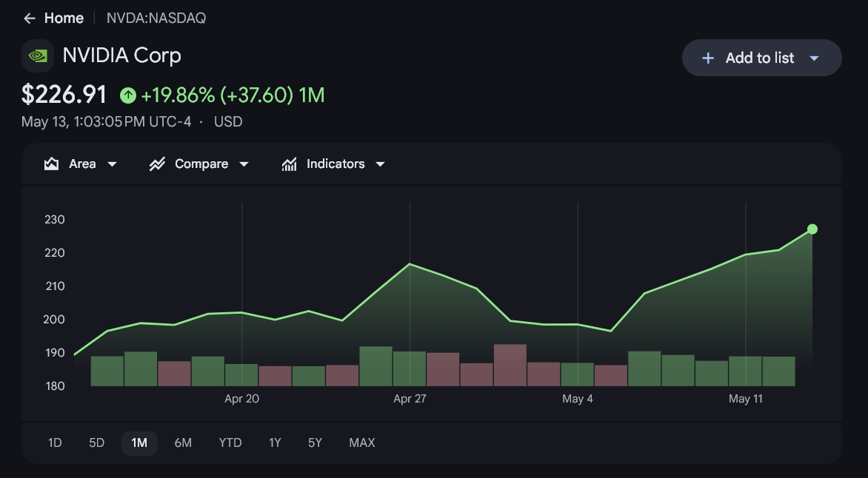Click the plus icon in Add to list
868x478 pixels.
tap(707, 58)
